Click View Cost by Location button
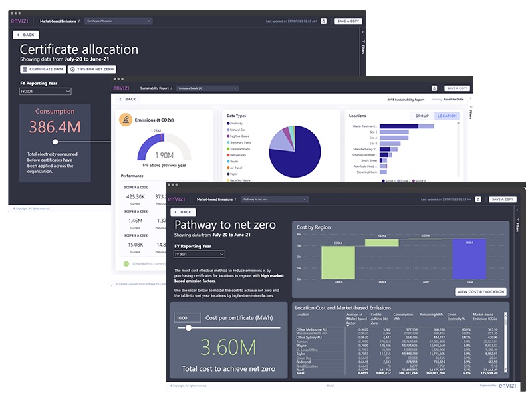 [x=480, y=291]
